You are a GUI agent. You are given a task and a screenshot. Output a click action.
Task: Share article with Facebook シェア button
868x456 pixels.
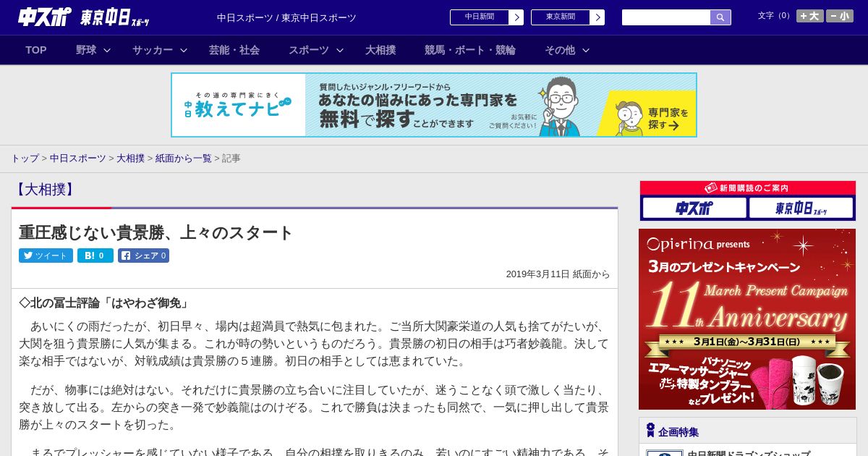[x=144, y=256]
